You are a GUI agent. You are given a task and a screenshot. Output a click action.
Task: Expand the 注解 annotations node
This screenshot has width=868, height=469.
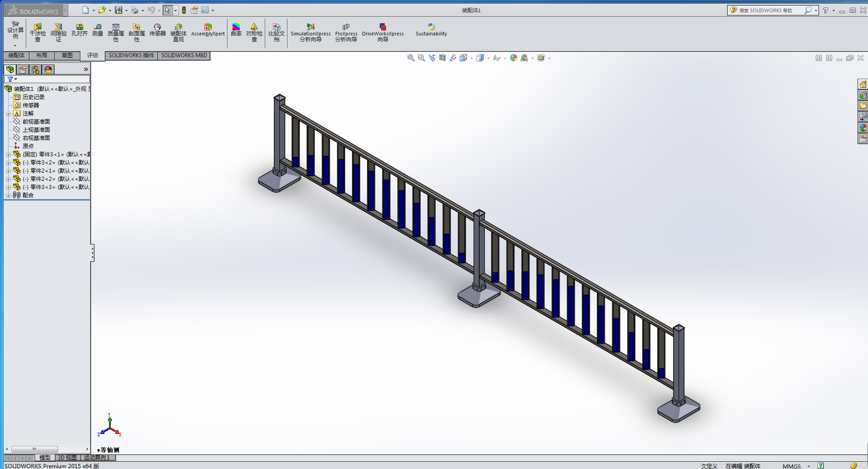pyautogui.click(x=8, y=114)
